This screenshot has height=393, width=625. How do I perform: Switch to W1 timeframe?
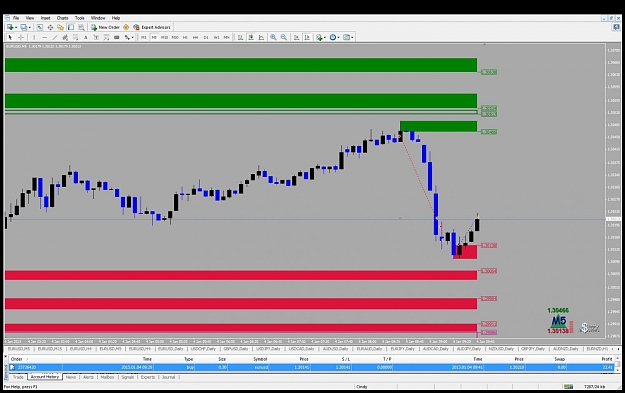(x=216, y=37)
